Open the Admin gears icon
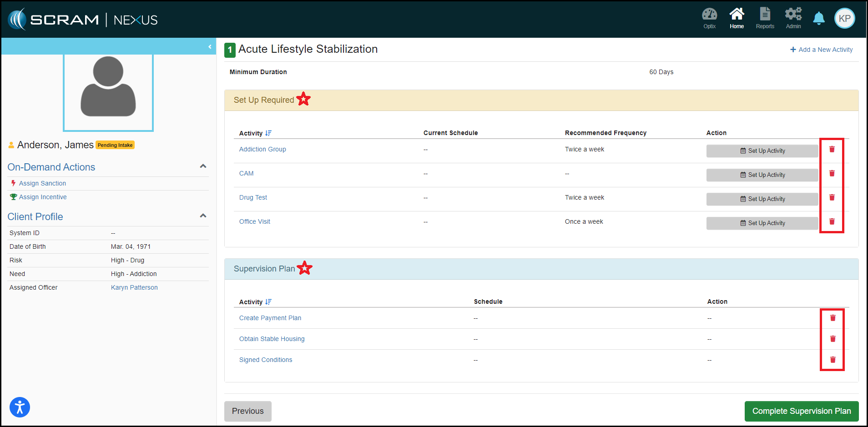Image resolution: width=868 pixels, height=427 pixels. (793, 18)
